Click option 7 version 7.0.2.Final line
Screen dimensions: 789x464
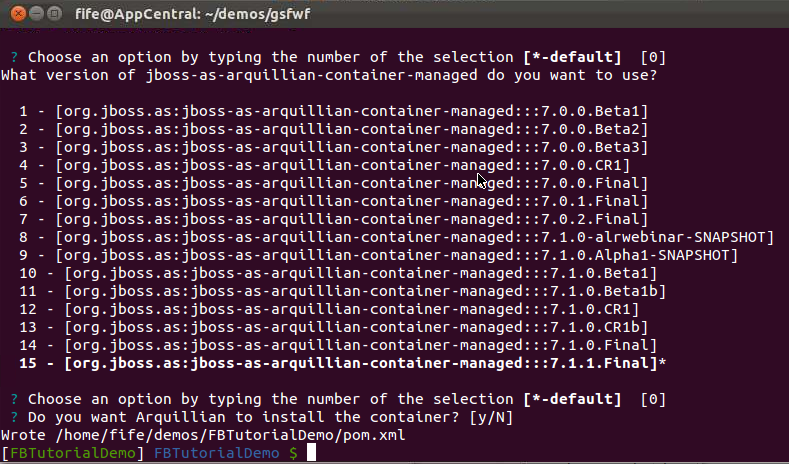334,219
